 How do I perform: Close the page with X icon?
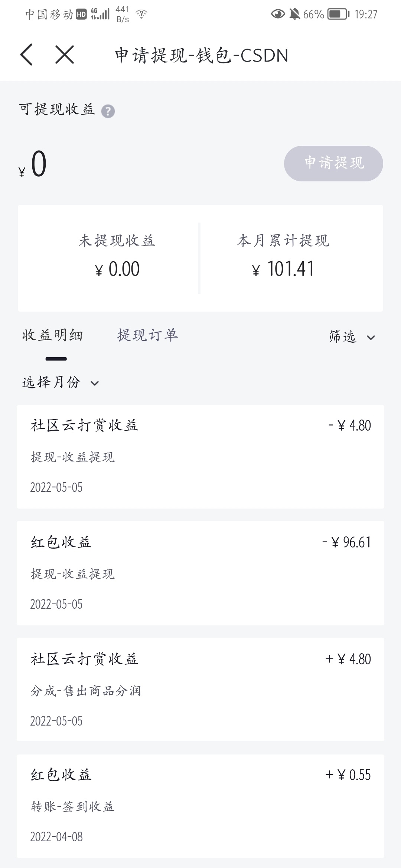(x=65, y=55)
